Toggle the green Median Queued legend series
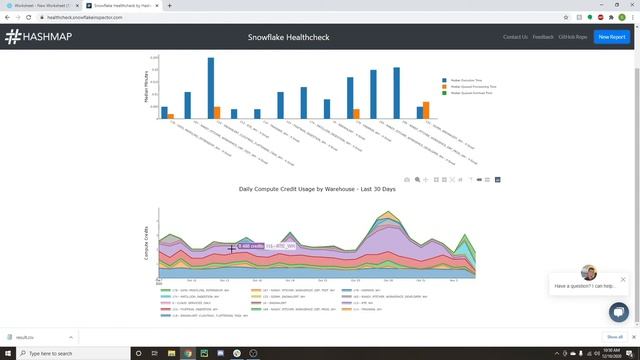 click(x=467, y=93)
